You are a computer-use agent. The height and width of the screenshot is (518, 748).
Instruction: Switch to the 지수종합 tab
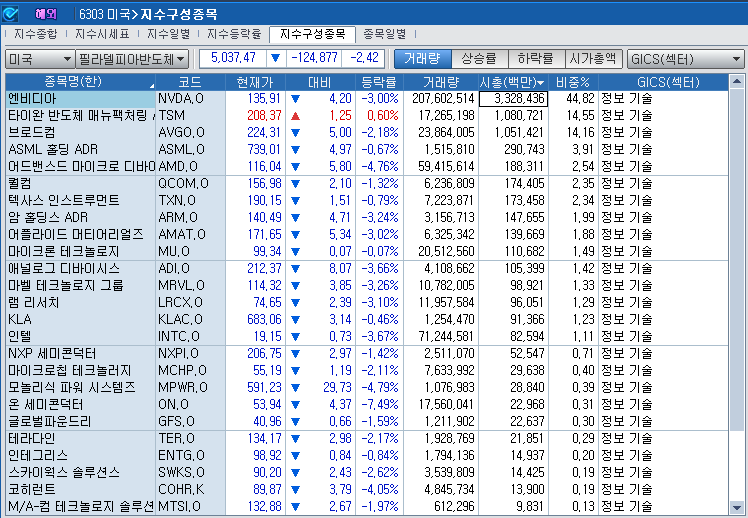37,34
